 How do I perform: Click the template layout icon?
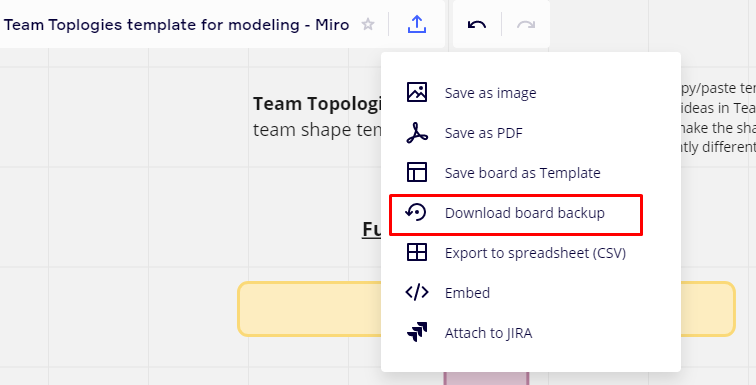[x=417, y=172]
